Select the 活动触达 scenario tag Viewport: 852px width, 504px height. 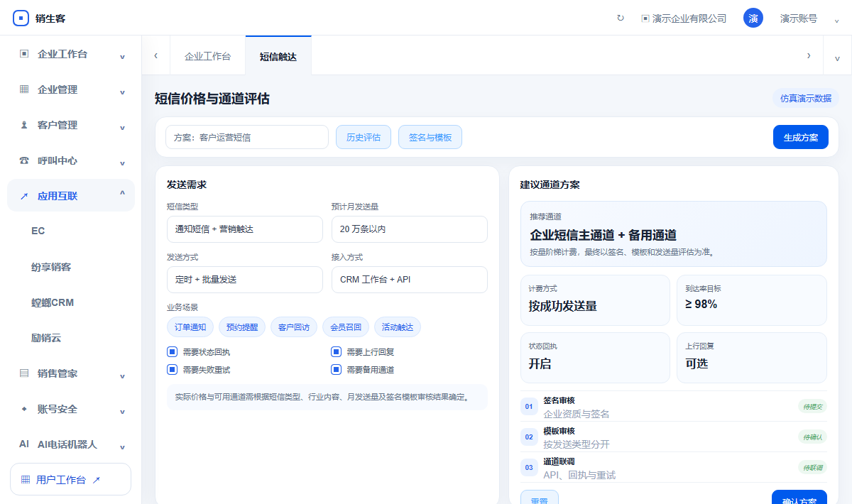point(398,327)
